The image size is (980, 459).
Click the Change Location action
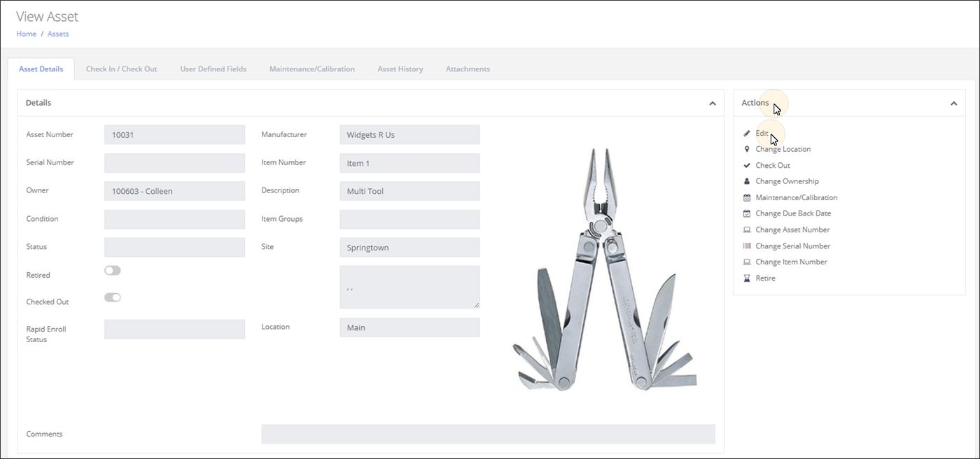point(783,149)
